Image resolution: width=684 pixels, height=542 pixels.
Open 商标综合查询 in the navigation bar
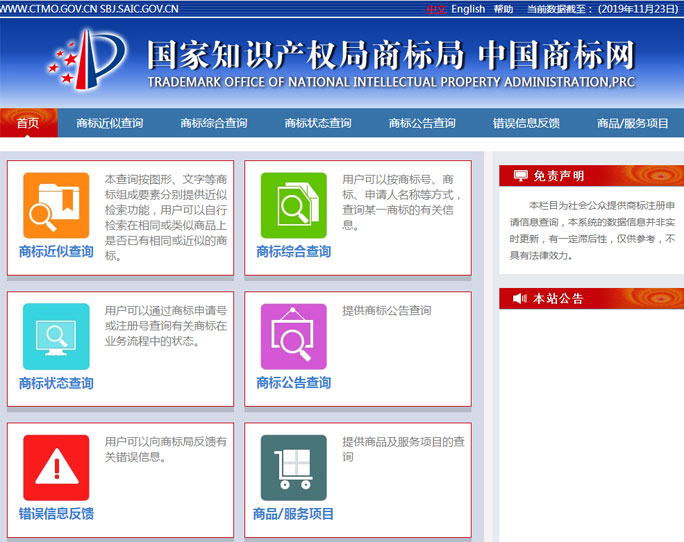point(214,123)
